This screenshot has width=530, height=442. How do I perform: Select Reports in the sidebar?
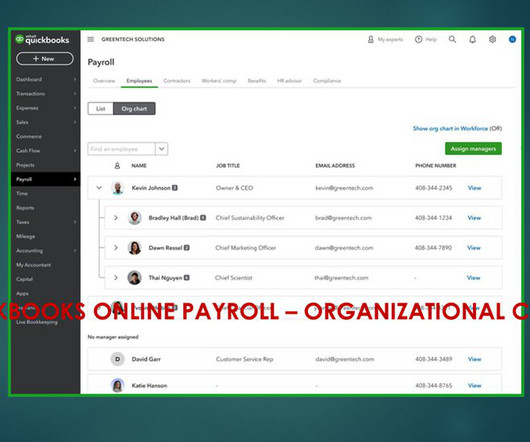point(25,208)
